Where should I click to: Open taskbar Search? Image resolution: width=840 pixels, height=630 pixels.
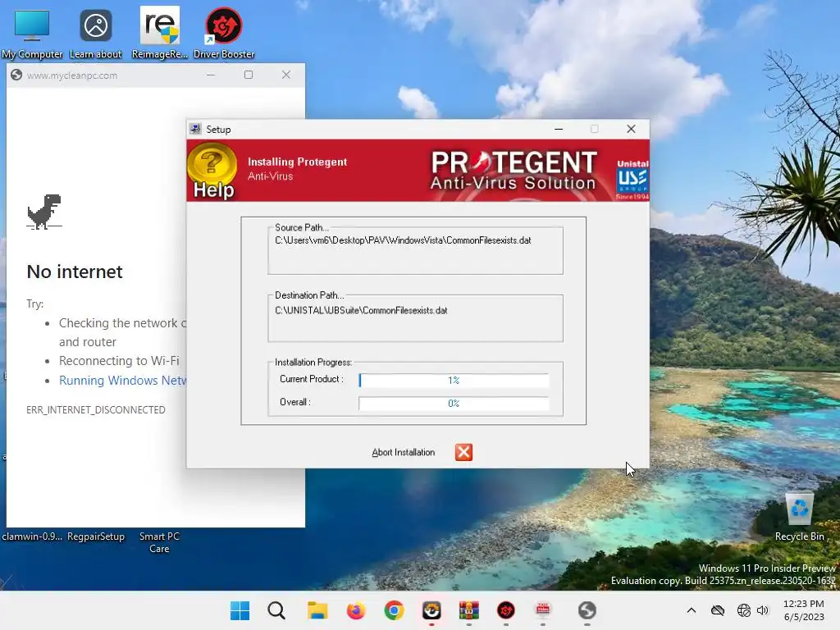click(276, 610)
